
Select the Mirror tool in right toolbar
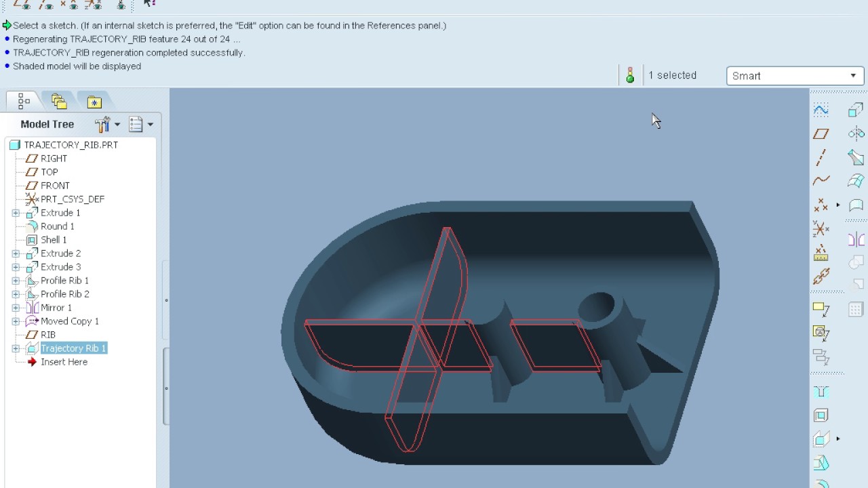(x=856, y=239)
